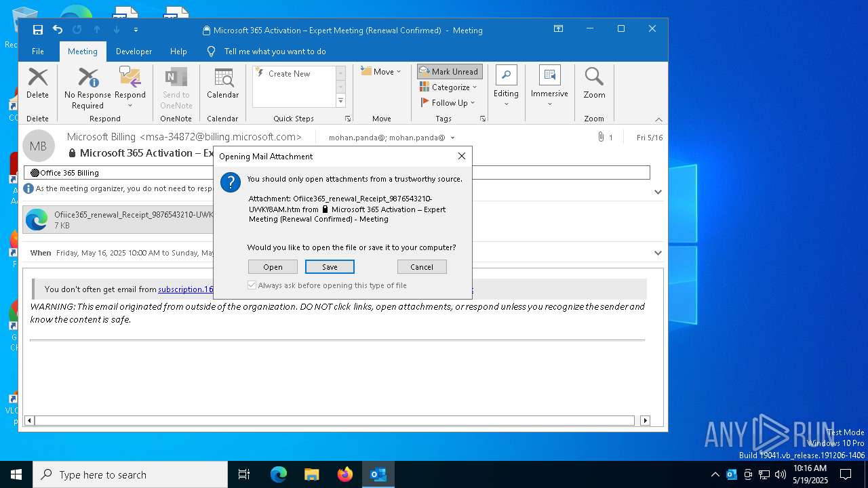Toggle Always ask before opening checkbox

coord(252,285)
